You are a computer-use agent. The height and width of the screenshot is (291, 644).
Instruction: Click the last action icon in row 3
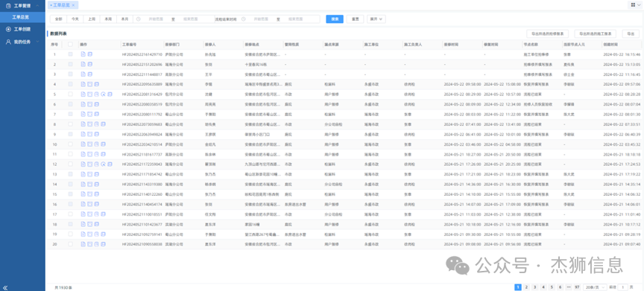[x=90, y=74]
